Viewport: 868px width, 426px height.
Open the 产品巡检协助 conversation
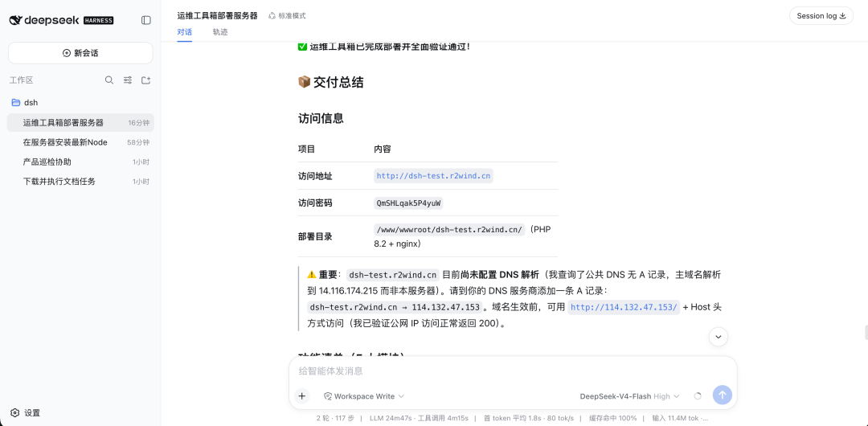coord(80,162)
